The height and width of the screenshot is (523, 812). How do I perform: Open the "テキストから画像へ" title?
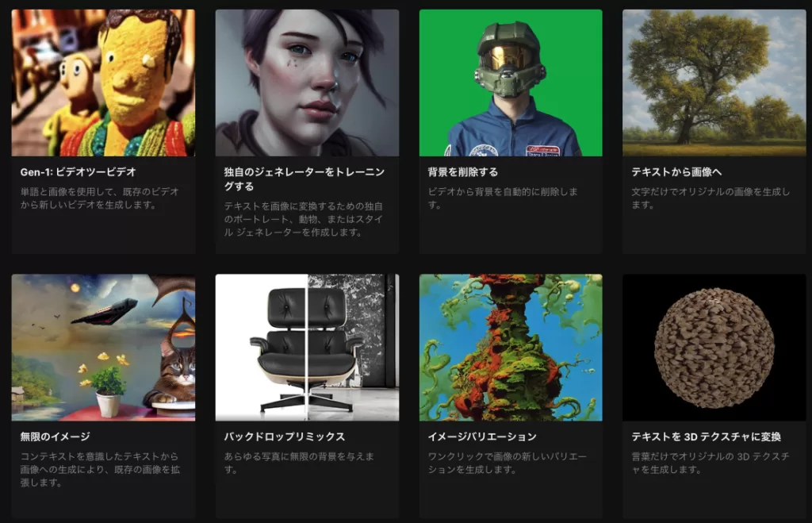click(x=676, y=172)
